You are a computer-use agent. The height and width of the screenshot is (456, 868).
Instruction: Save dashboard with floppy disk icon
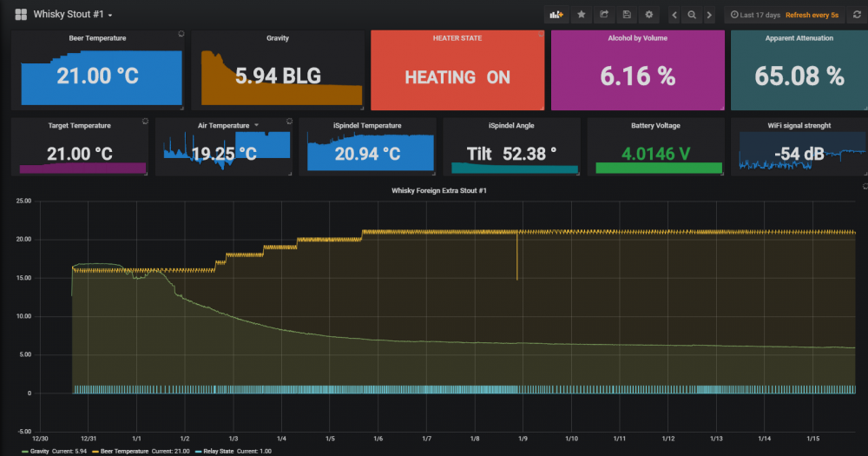626,15
